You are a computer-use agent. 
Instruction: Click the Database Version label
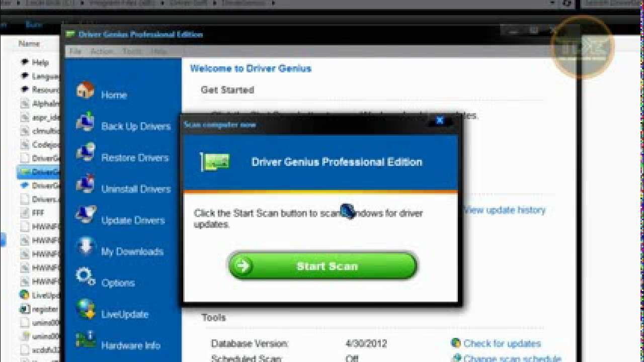[250, 344]
